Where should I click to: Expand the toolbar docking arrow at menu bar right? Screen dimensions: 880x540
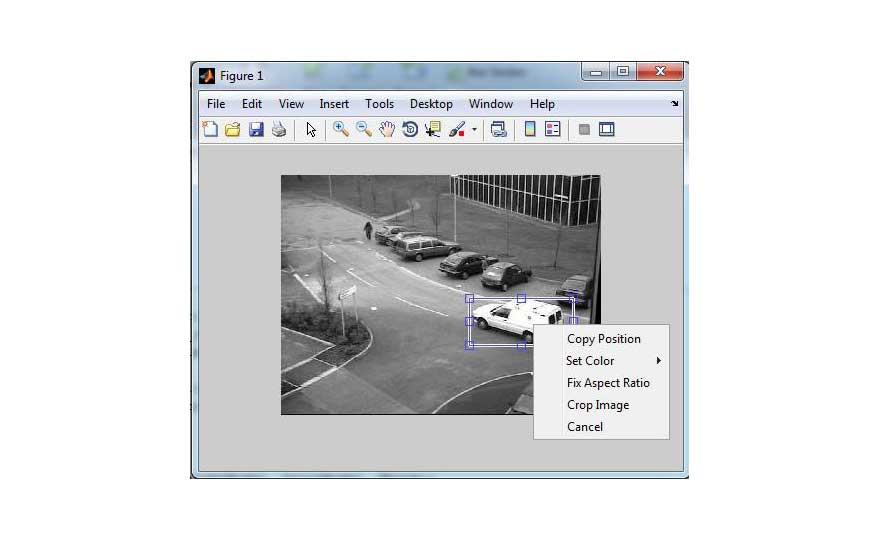coord(674,103)
